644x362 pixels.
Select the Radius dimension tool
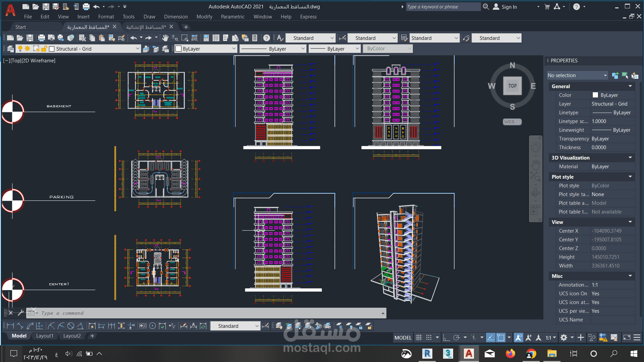51,326
